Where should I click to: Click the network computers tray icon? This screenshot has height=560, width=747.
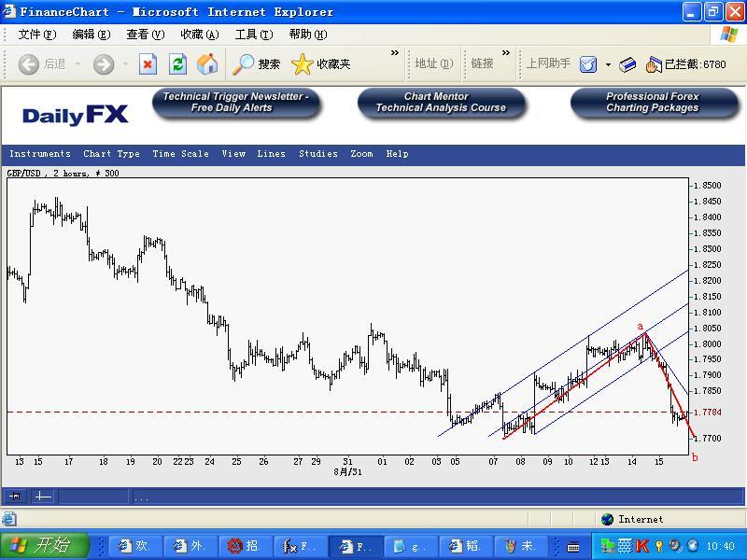tap(607, 545)
